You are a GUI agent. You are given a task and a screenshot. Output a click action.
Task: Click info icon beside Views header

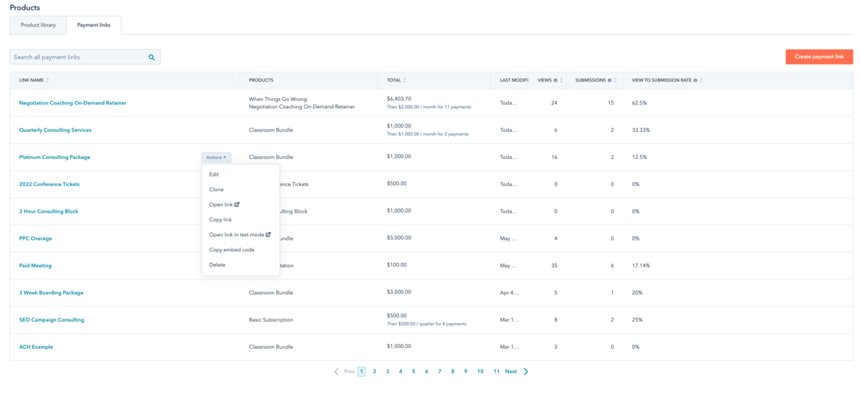[555, 81]
